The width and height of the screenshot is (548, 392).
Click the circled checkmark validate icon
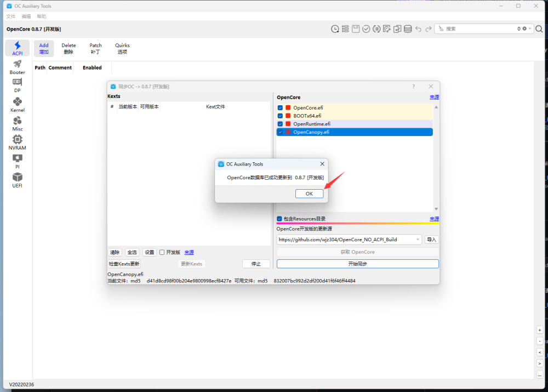366,29
